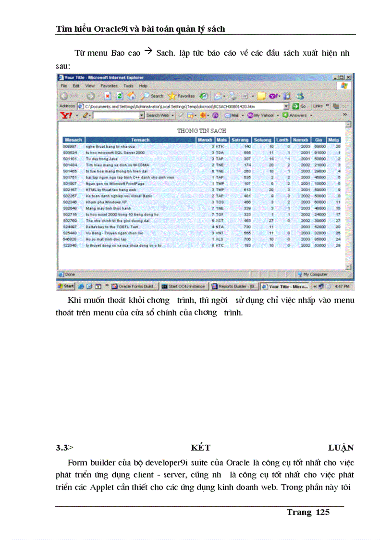This screenshot has height=540, width=392.
Task: Click the yellow Discuss note icon
Action: (x=261, y=96)
